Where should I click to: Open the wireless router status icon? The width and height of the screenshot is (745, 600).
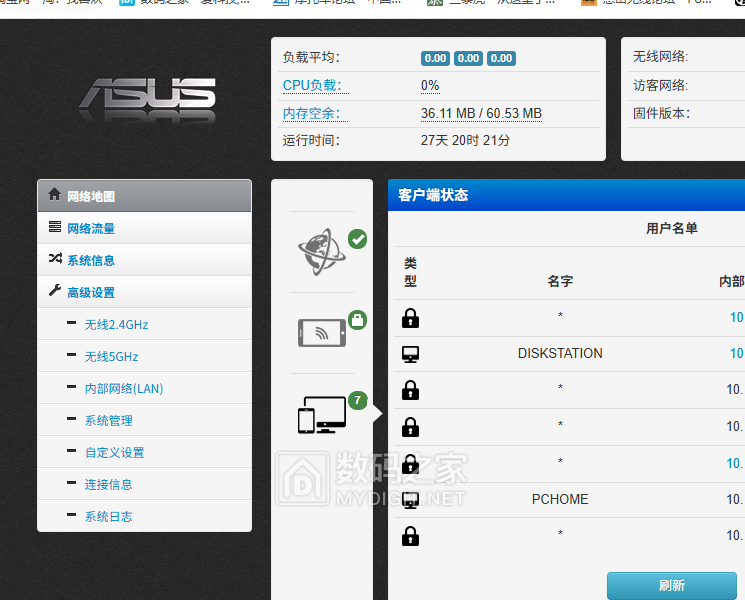coord(322,333)
